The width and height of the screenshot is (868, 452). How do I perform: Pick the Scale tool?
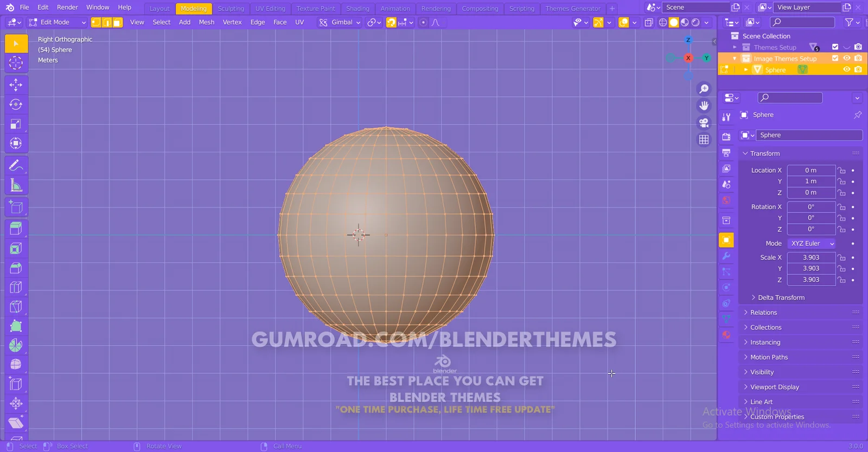point(16,124)
